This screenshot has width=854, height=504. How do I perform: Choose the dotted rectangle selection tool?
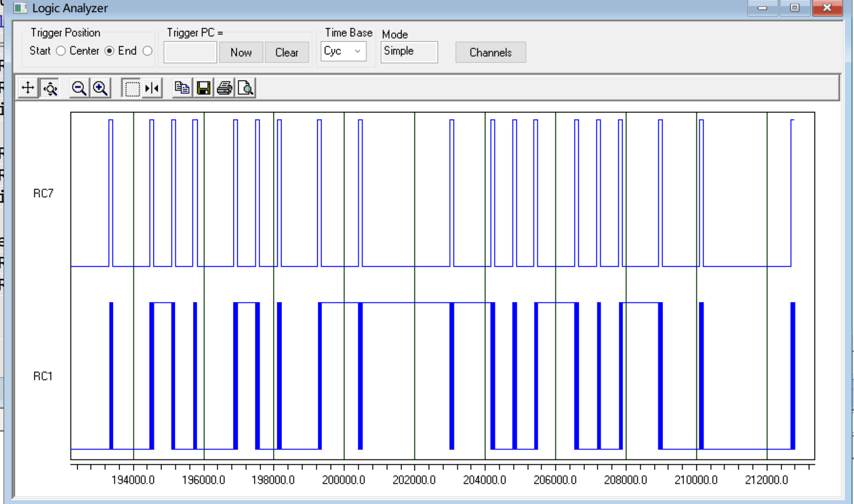click(x=131, y=88)
